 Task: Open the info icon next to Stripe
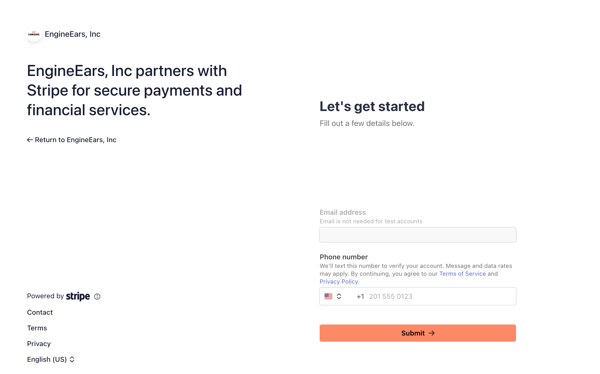(97, 296)
